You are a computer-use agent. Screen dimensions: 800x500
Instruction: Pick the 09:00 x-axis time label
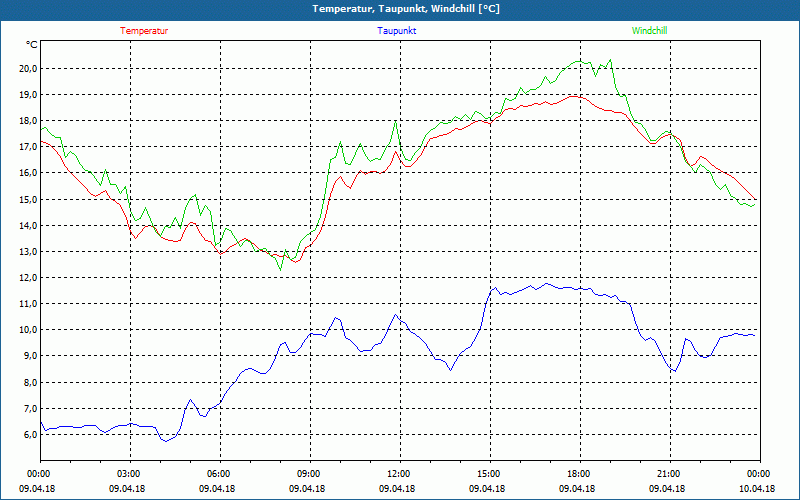coord(309,474)
